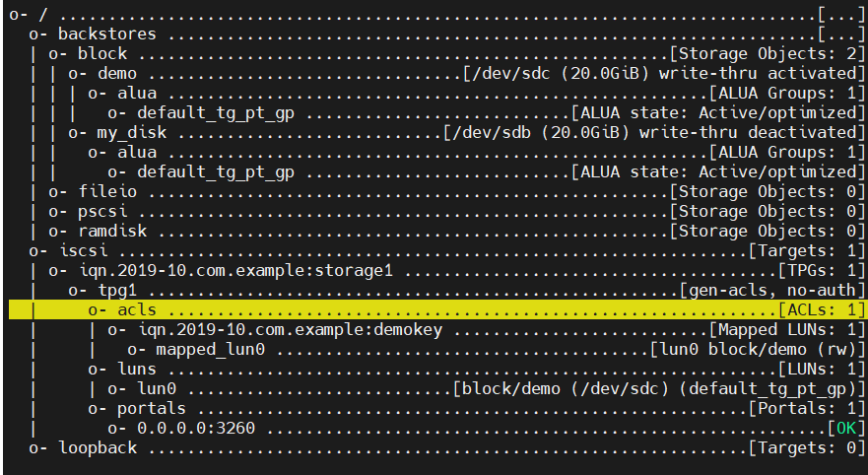Click the ramdisk backstore entry

112,231
